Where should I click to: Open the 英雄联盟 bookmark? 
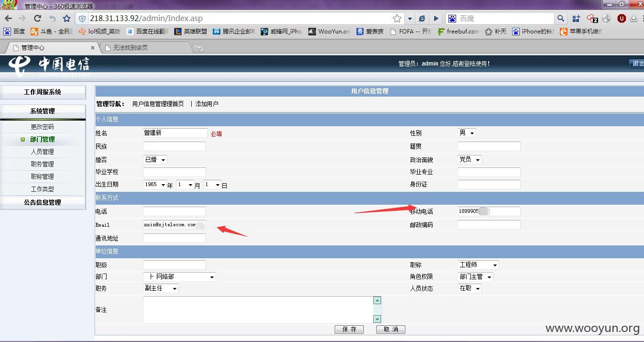pos(190,31)
